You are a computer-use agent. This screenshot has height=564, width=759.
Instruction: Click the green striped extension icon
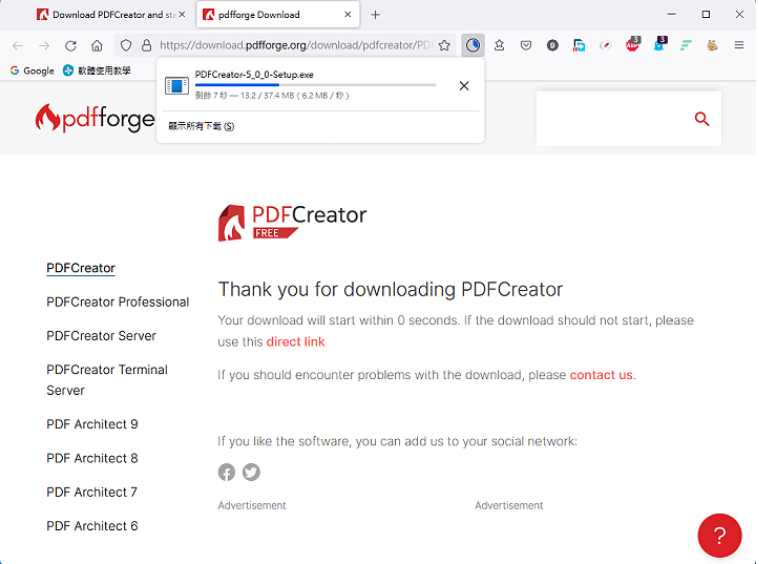coord(685,46)
